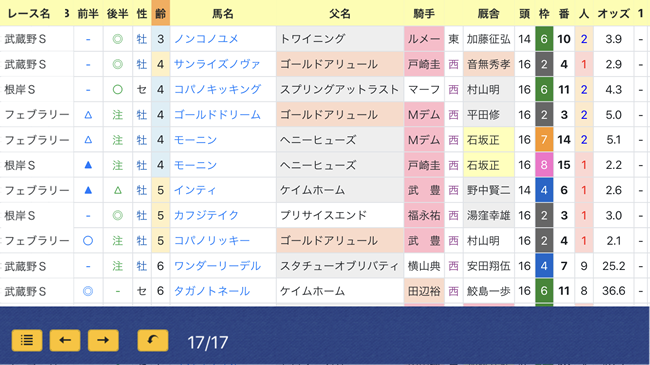Open モーニン link in 根岸S row
This screenshot has height=365, width=650.
[x=195, y=165]
